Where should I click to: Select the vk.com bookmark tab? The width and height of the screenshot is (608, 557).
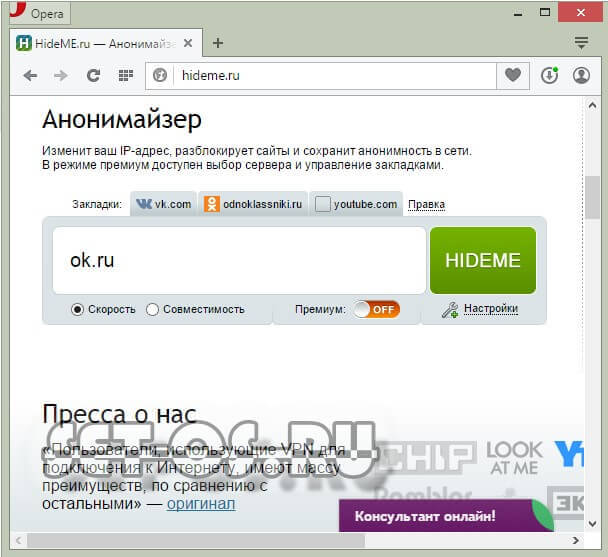[x=164, y=204]
